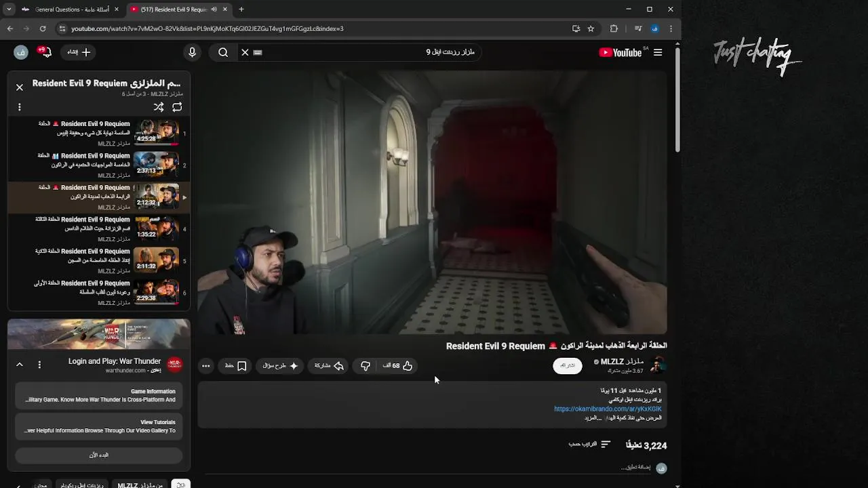The height and width of the screenshot is (488, 868).
Task: Start voice search with microphone
Action: pos(192,52)
